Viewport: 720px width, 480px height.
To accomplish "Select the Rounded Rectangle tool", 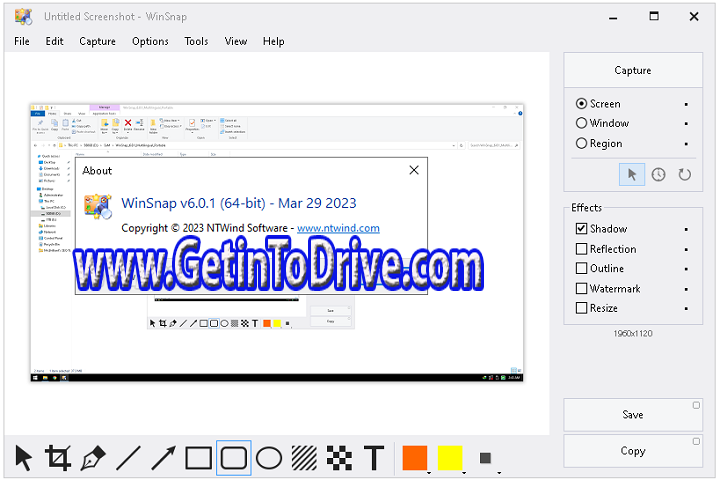I will pos(234,458).
